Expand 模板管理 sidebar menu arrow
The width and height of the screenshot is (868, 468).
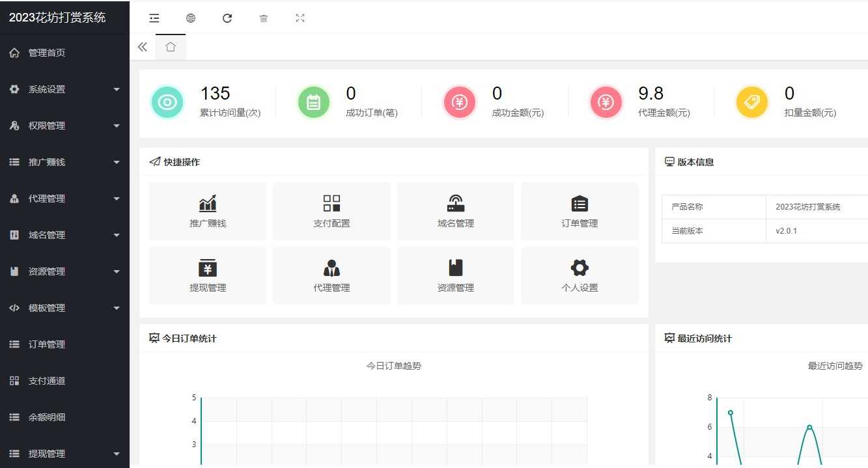117,308
